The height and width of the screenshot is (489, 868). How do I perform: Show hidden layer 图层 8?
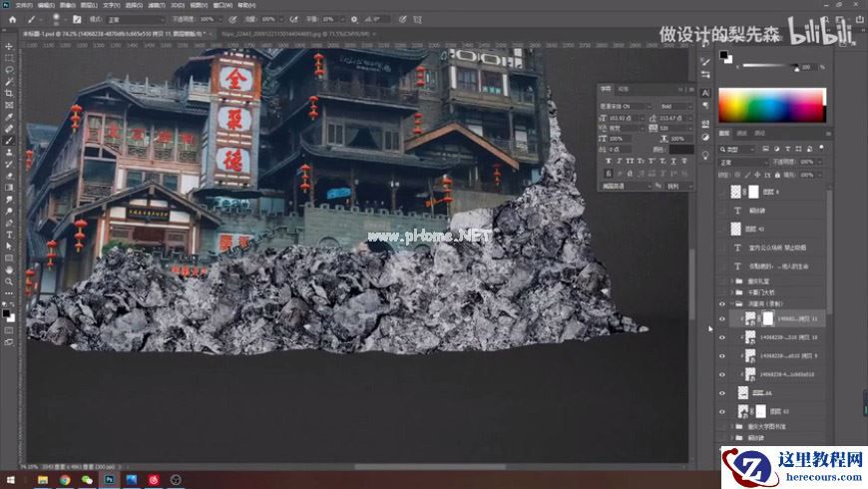click(722, 193)
